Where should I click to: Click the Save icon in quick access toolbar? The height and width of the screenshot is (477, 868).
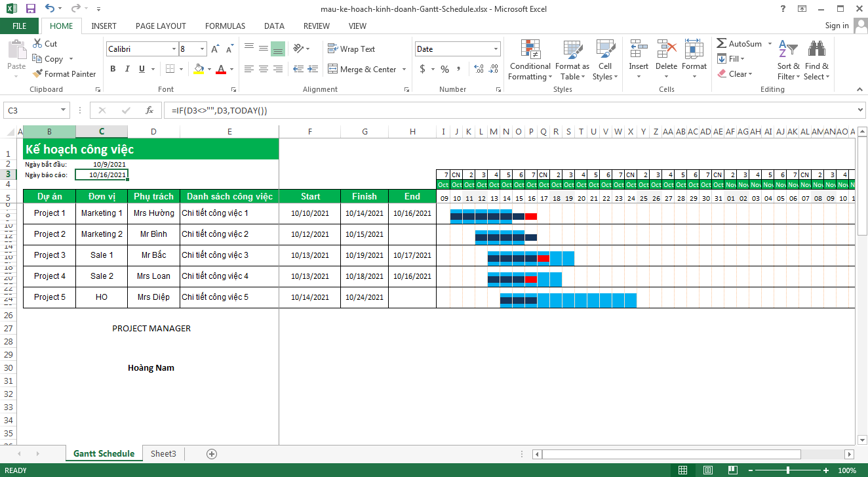[30, 9]
